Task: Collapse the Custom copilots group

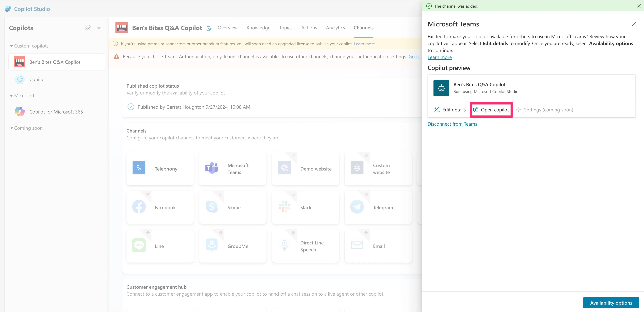Action: [x=11, y=46]
